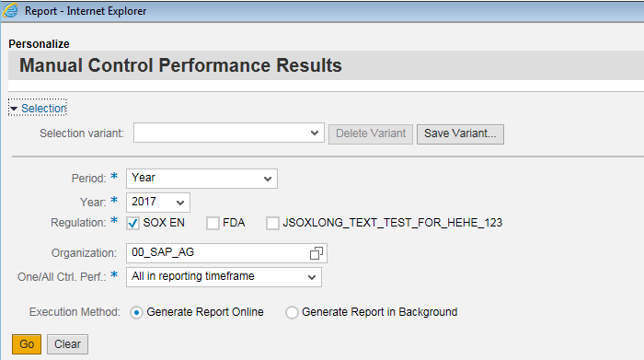The width and height of the screenshot is (644, 360).
Task: Open the Period dropdown showing Year
Action: click(x=201, y=179)
